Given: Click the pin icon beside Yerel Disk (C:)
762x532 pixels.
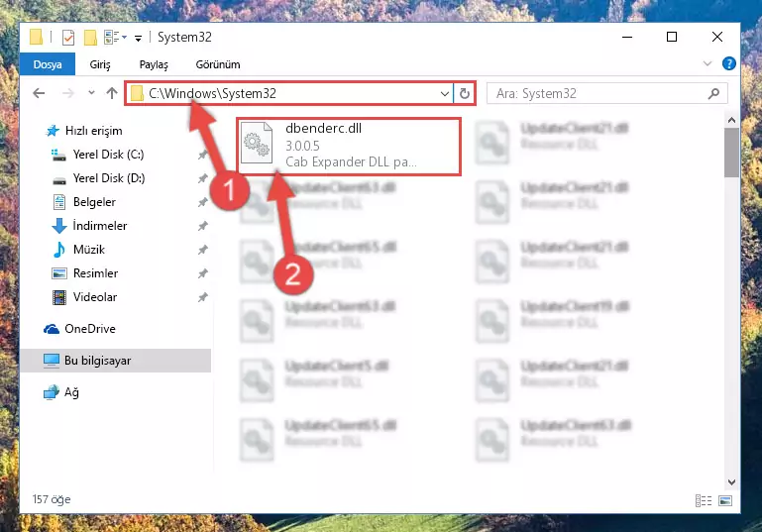Looking at the screenshot, I should tap(203, 155).
